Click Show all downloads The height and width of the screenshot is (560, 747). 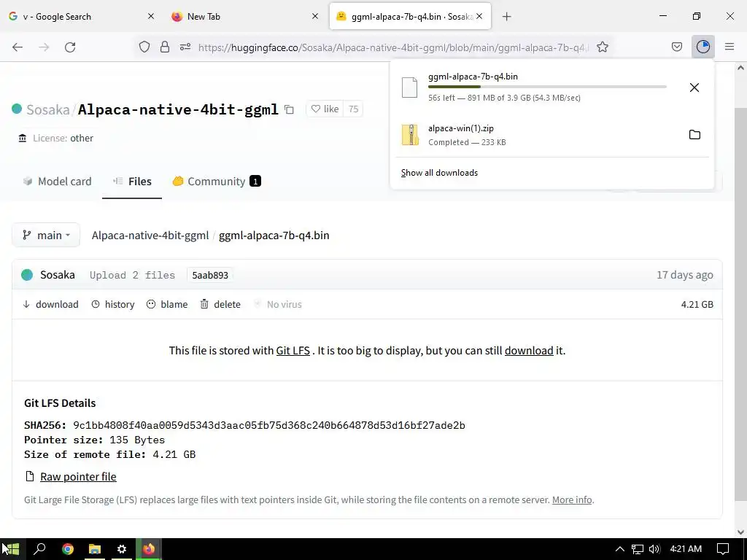point(439,173)
